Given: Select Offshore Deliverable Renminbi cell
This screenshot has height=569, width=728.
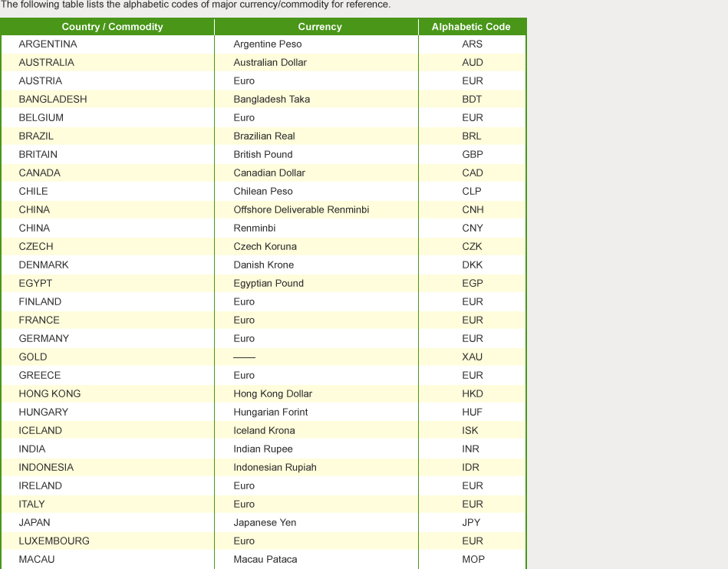Looking at the screenshot, I should [x=301, y=210].
